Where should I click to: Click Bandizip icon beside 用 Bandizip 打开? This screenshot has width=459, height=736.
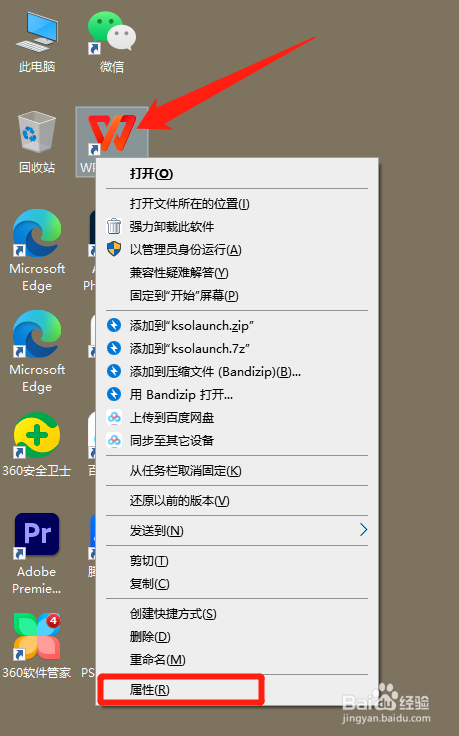point(114,394)
